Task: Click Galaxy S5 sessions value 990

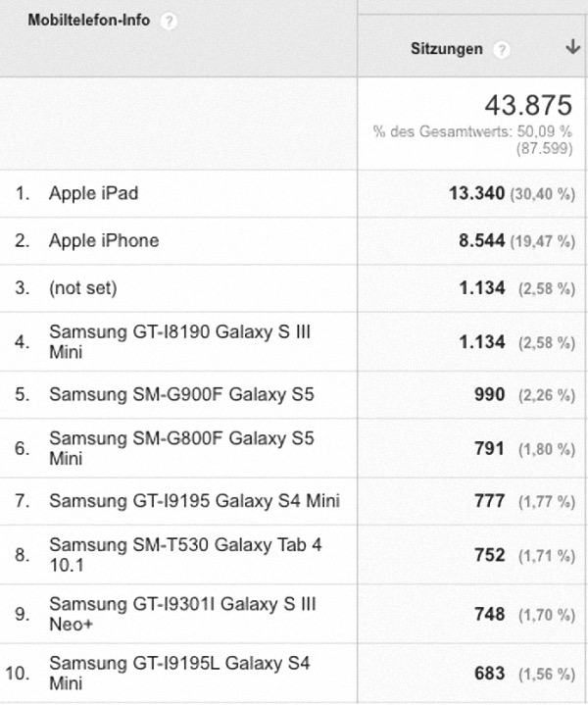Action: click(x=490, y=394)
